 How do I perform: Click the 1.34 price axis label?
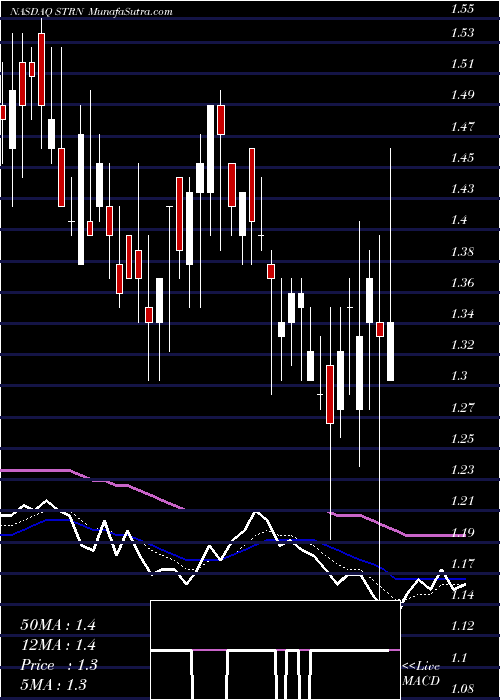click(462, 313)
